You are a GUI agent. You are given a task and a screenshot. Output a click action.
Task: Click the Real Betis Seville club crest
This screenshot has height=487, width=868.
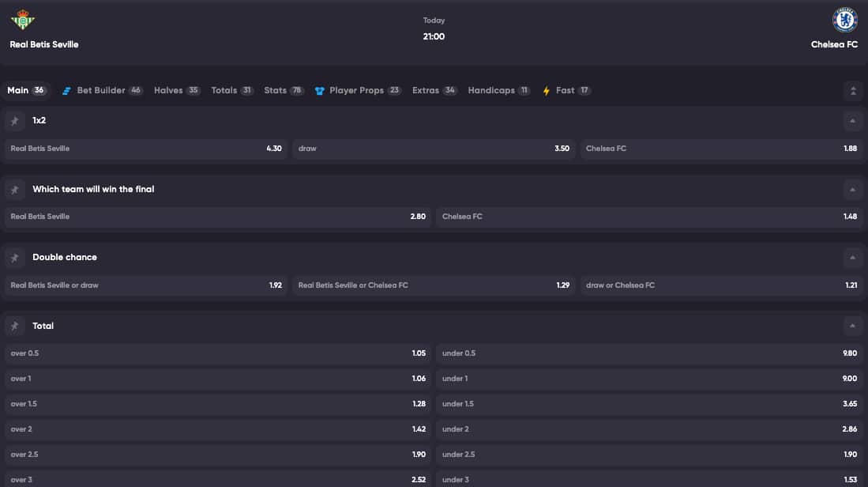(x=23, y=20)
